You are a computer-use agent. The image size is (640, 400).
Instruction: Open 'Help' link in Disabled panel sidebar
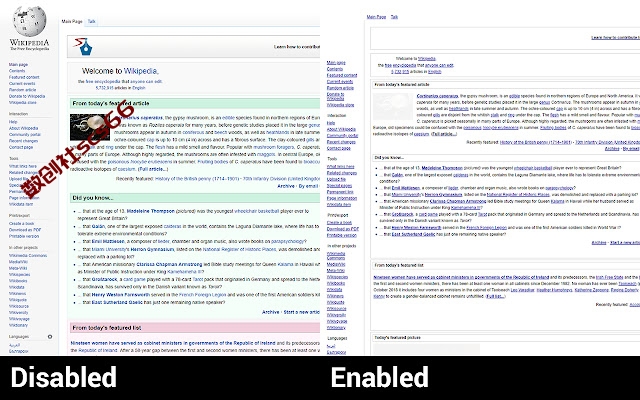point(13,122)
